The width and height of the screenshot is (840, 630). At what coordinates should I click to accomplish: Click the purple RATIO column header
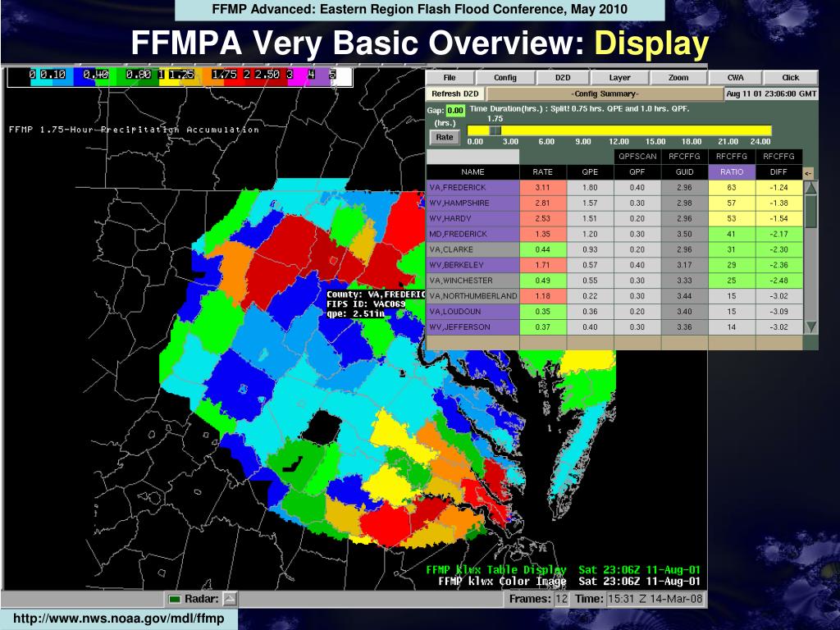(732, 172)
